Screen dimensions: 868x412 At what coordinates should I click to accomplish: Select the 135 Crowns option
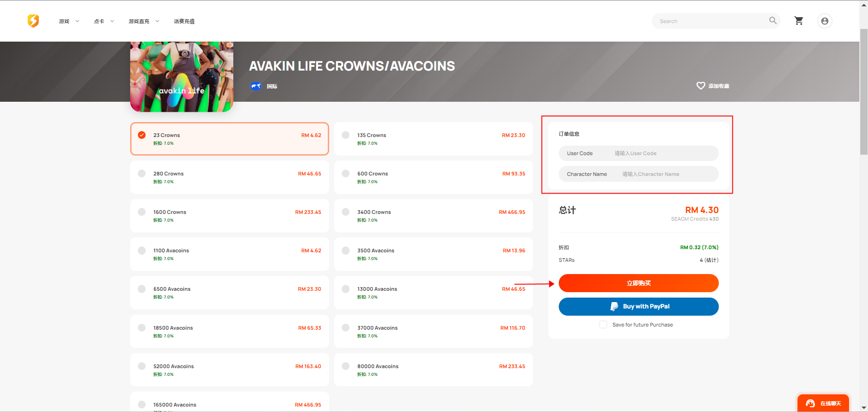[x=434, y=139]
